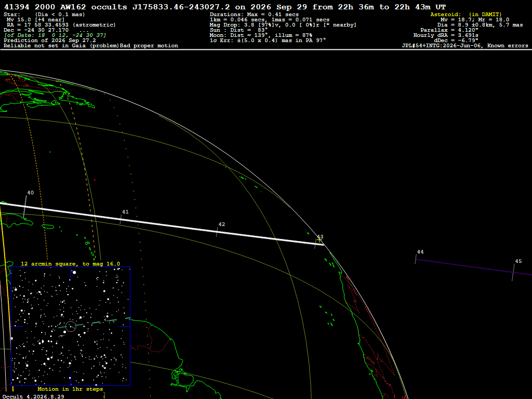This screenshot has height=399, width=532.
Task: Click the minute 41 tick on path
Action: (x=121, y=220)
